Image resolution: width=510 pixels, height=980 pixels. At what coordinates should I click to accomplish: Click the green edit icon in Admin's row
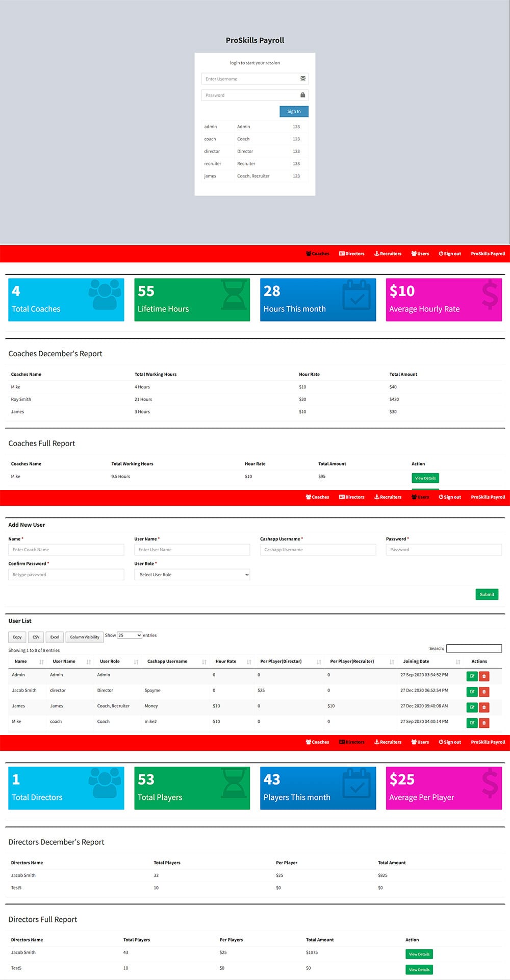pos(472,676)
